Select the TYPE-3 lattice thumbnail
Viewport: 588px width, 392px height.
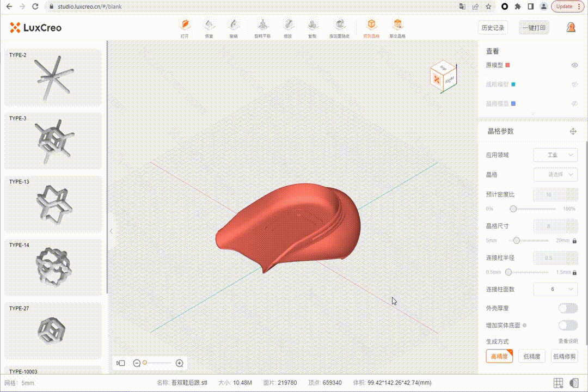point(53,140)
